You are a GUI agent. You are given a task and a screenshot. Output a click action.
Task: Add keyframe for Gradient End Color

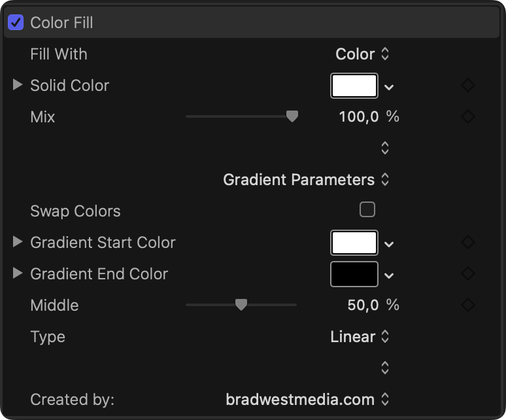[467, 273]
